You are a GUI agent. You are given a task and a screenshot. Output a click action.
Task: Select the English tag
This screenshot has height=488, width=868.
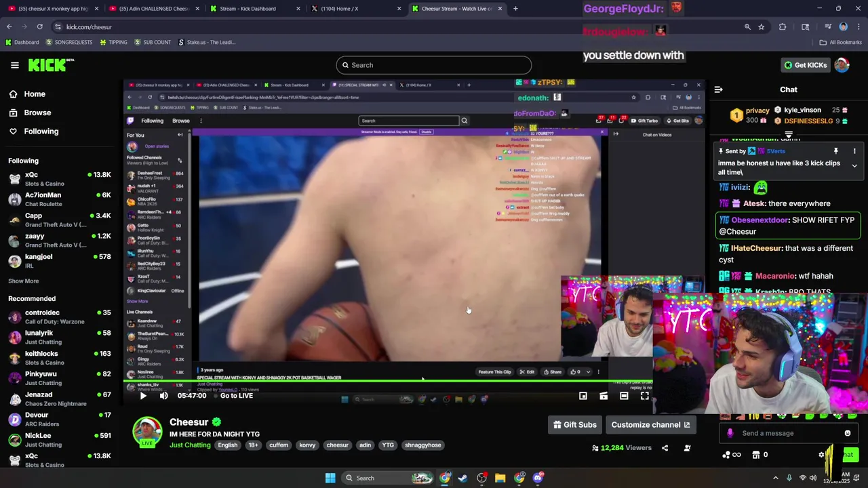pyautogui.click(x=227, y=445)
